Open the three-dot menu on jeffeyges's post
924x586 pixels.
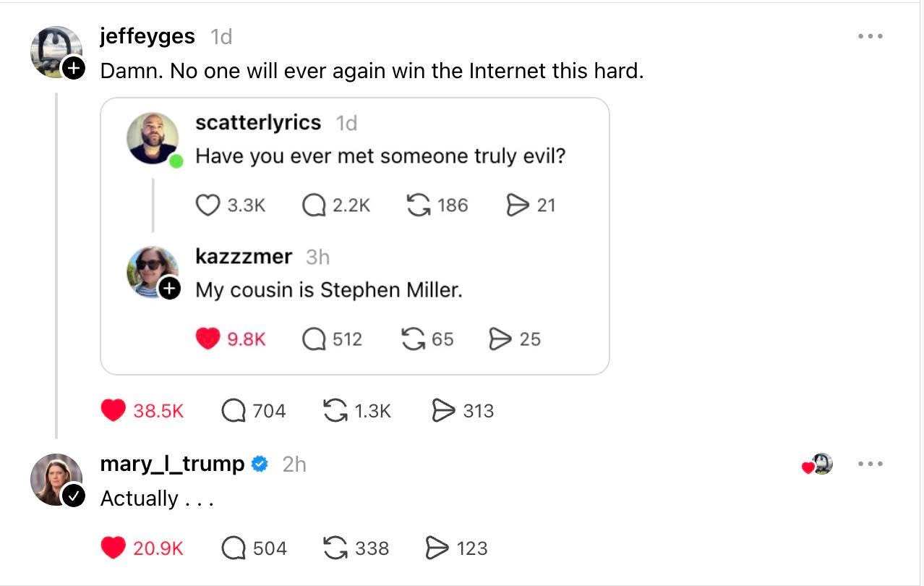point(870,35)
